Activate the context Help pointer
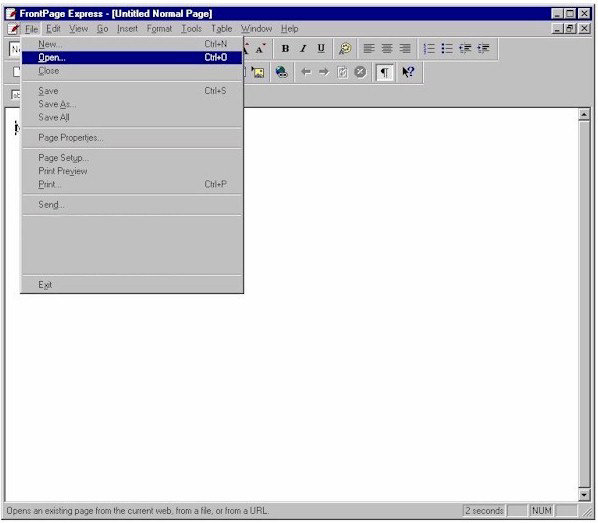Screen dimensions: 598x523 click(x=408, y=72)
